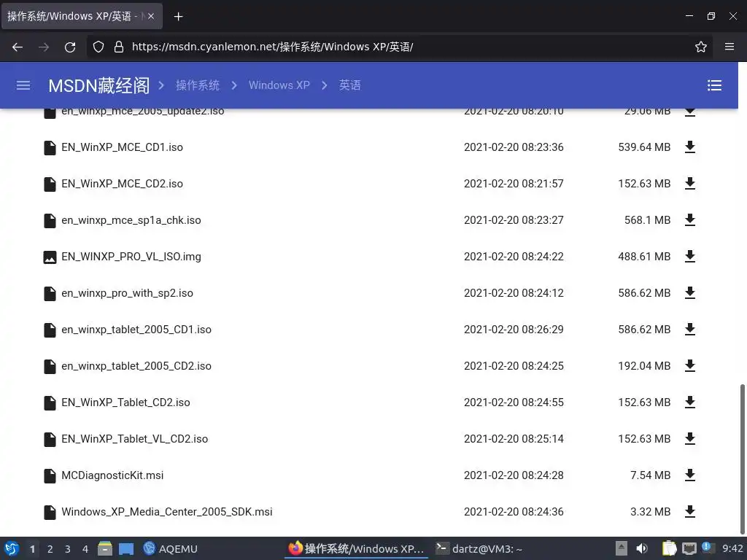Open the hamburger navigation menu in MSDN header
The width and height of the screenshot is (747, 560).
[23, 85]
